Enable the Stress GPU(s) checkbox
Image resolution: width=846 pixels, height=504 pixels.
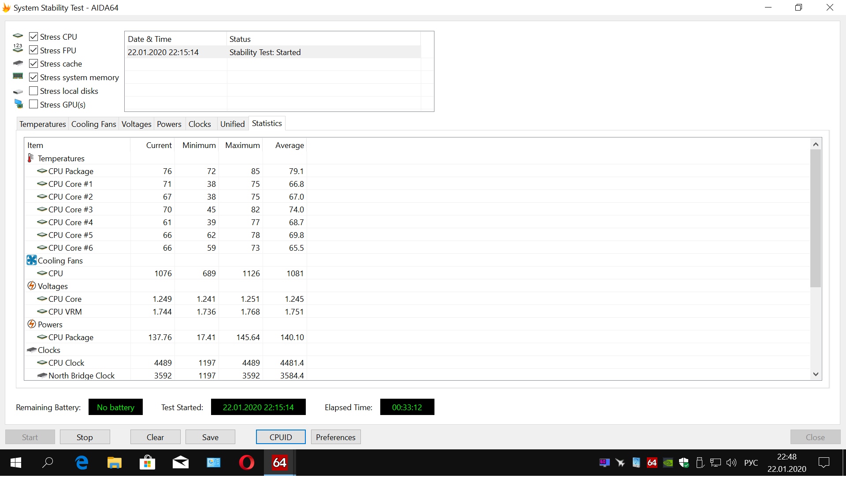(x=33, y=104)
